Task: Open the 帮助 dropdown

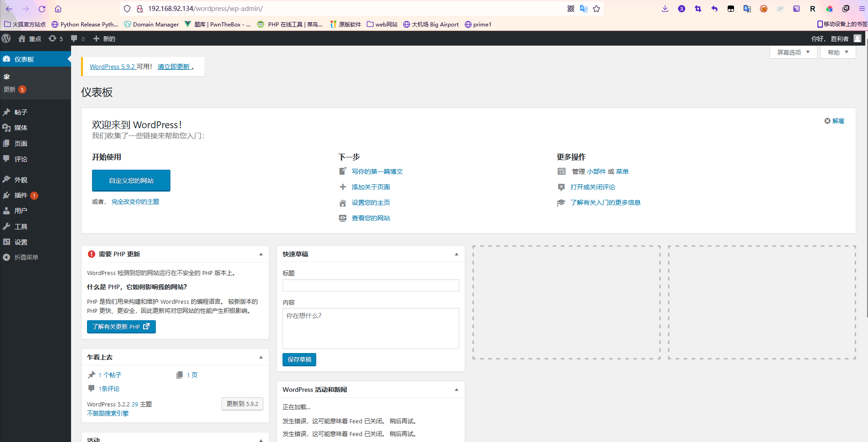Action: pos(838,52)
